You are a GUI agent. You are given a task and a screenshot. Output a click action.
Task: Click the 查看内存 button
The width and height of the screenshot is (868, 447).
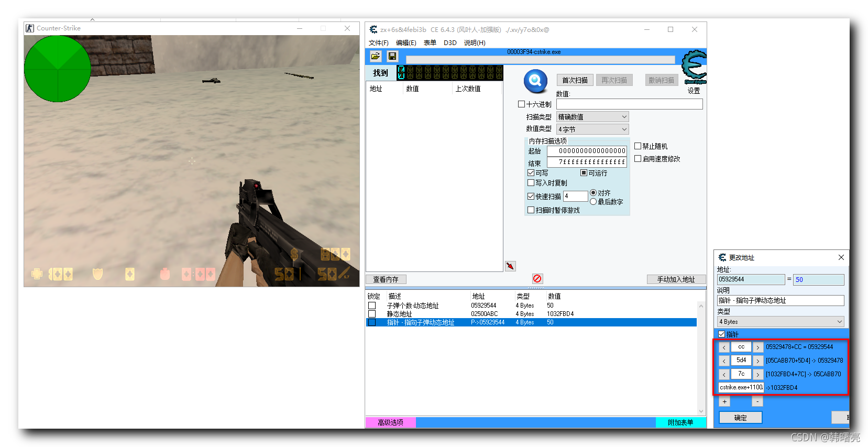tap(386, 279)
